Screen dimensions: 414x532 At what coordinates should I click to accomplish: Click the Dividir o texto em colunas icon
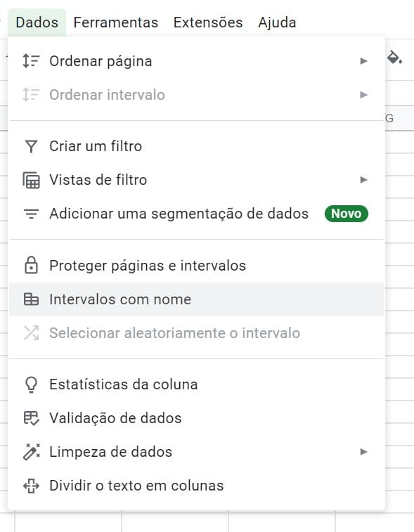[x=31, y=486]
